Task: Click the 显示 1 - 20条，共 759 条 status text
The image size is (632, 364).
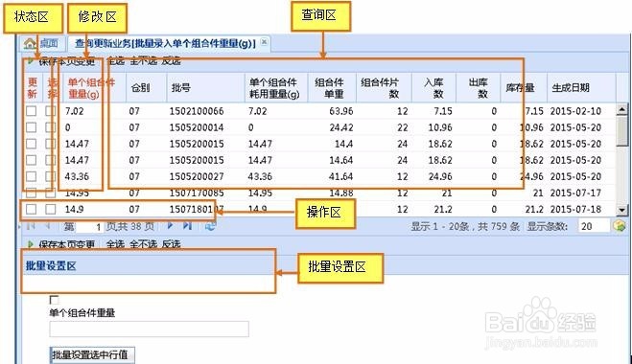Action: click(x=465, y=226)
